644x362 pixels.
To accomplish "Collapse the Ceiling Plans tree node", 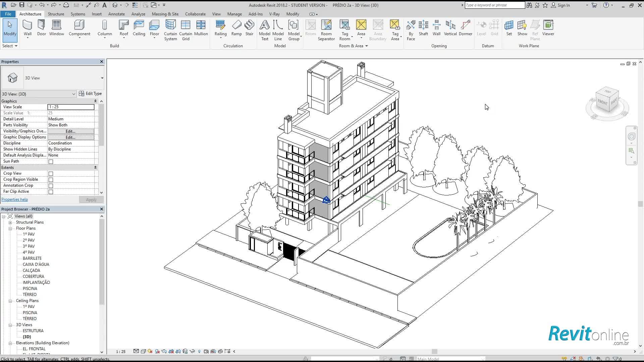I will pos(10,301).
